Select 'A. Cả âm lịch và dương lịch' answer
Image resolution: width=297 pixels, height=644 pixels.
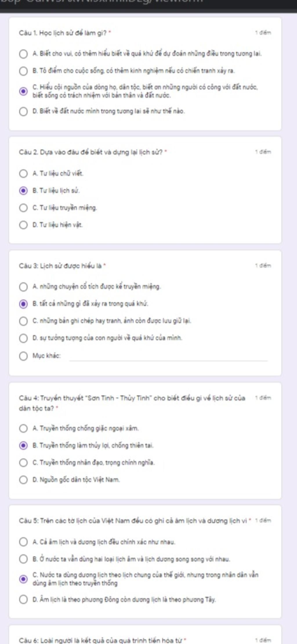click(x=23, y=542)
